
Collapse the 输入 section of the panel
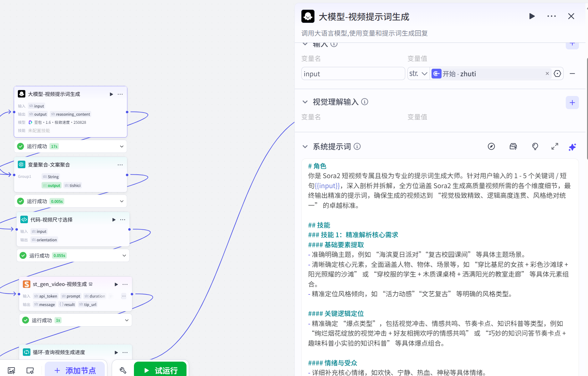click(305, 44)
